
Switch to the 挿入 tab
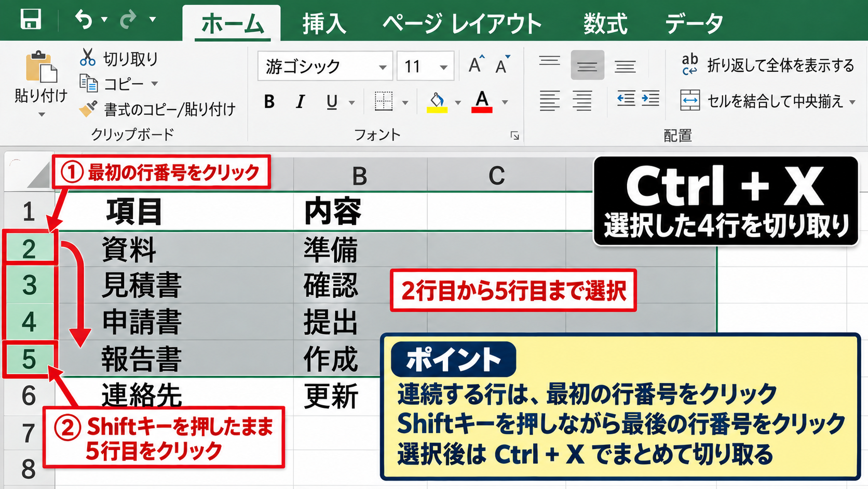pyautogui.click(x=324, y=24)
